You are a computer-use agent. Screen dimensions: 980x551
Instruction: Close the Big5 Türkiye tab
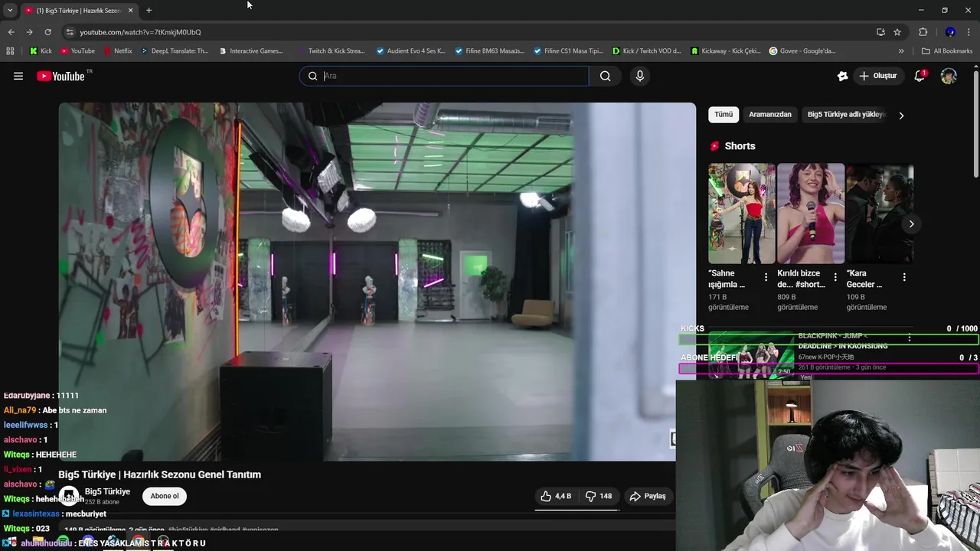[130, 10]
